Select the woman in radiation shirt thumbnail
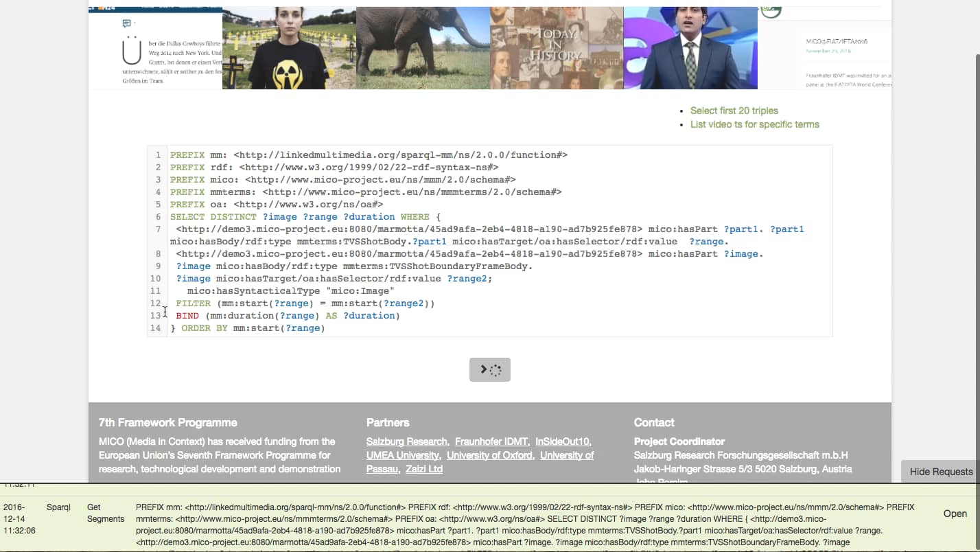Image resolution: width=980 pixels, height=552 pixels. click(289, 48)
